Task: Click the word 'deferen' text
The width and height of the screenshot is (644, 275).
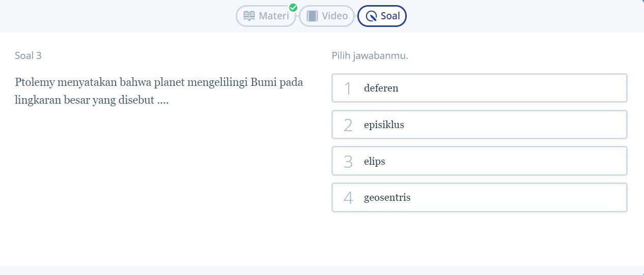Action: click(x=381, y=88)
